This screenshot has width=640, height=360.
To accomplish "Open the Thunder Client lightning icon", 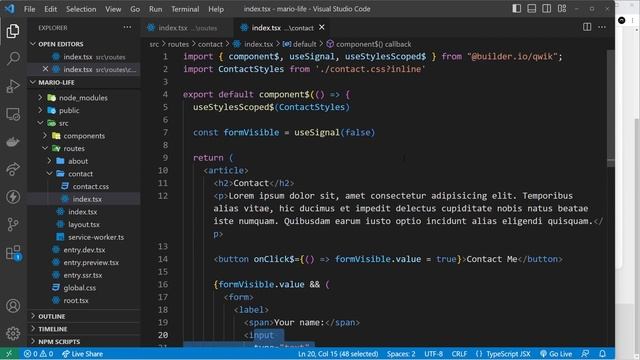I will [13, 197].
